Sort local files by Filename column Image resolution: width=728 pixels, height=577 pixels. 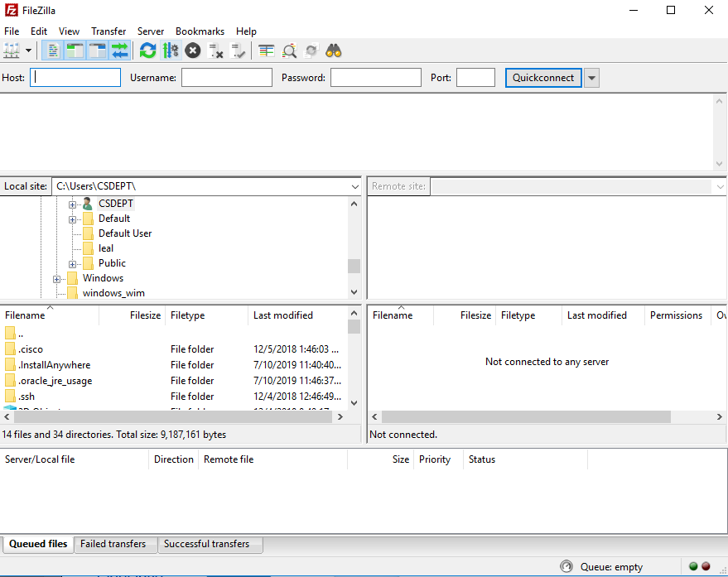(50, 315)
